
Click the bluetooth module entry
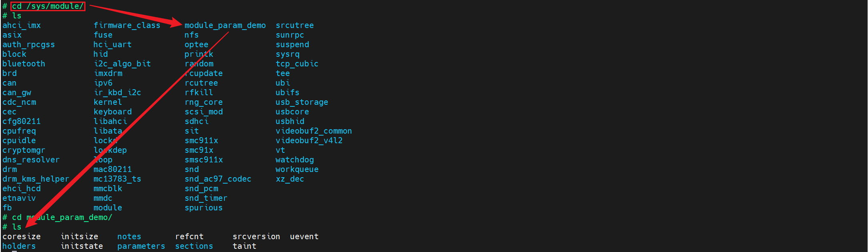click(x=24, y=64)
